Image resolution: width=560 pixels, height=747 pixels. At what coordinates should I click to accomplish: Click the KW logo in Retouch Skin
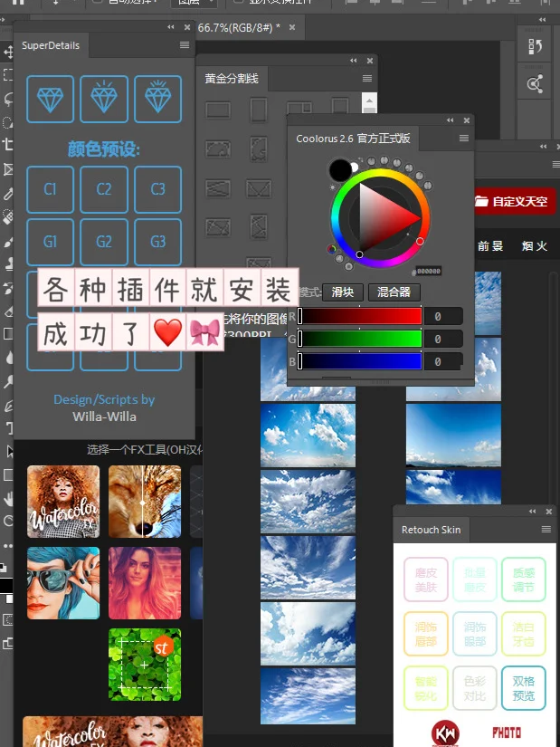[445, 733]
